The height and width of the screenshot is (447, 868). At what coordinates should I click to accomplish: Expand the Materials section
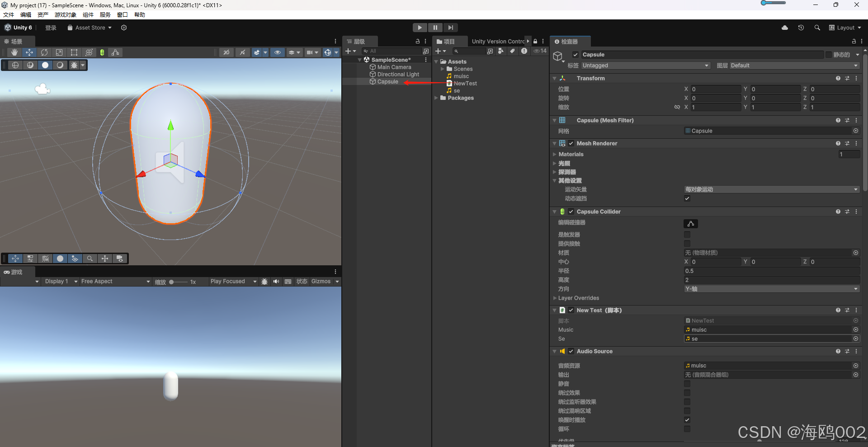click(555, 154)
